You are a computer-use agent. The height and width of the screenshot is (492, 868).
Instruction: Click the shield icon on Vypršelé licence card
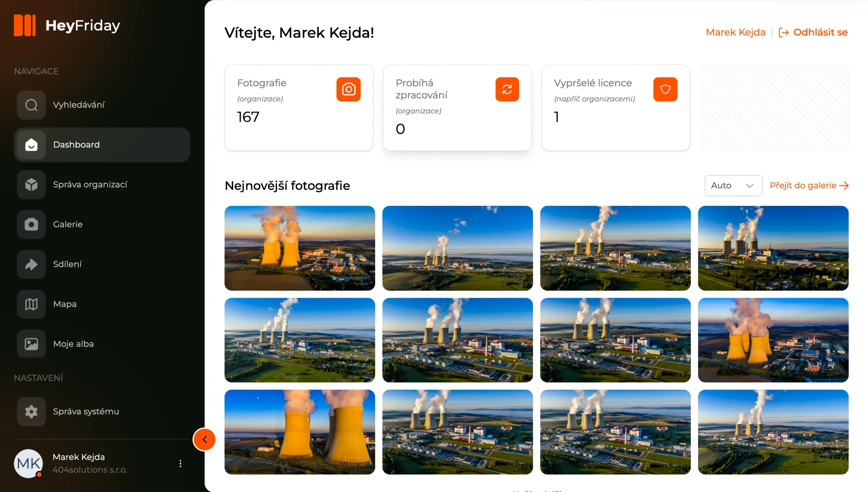click(x=665, y=89)
